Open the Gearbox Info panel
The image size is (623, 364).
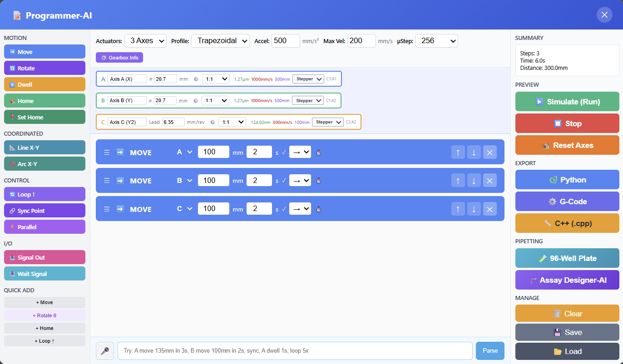(119, 57)
